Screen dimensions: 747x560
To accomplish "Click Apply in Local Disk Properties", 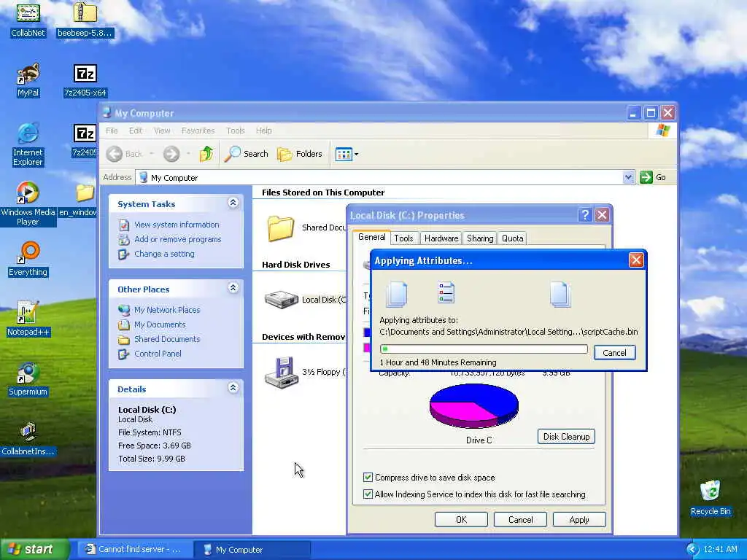I will point(579,519).
